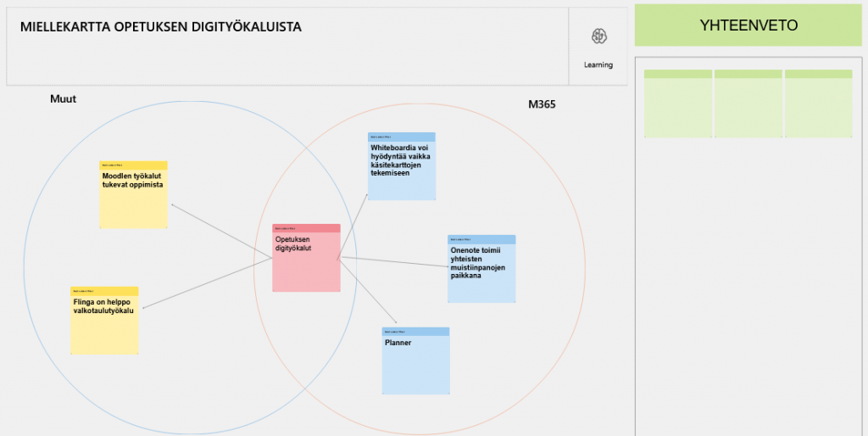Select the Muut circle label
Viewport: 868px width, 436px height.
point(64,99)
